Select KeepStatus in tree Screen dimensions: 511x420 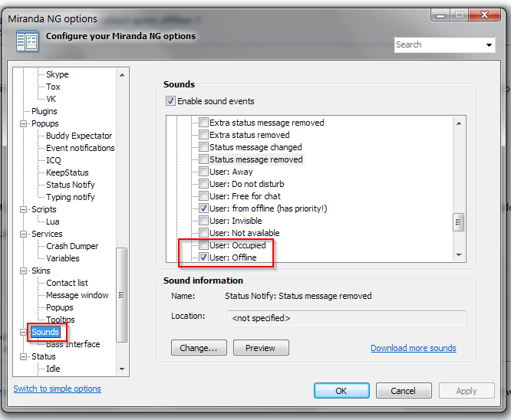pos(68,172)
